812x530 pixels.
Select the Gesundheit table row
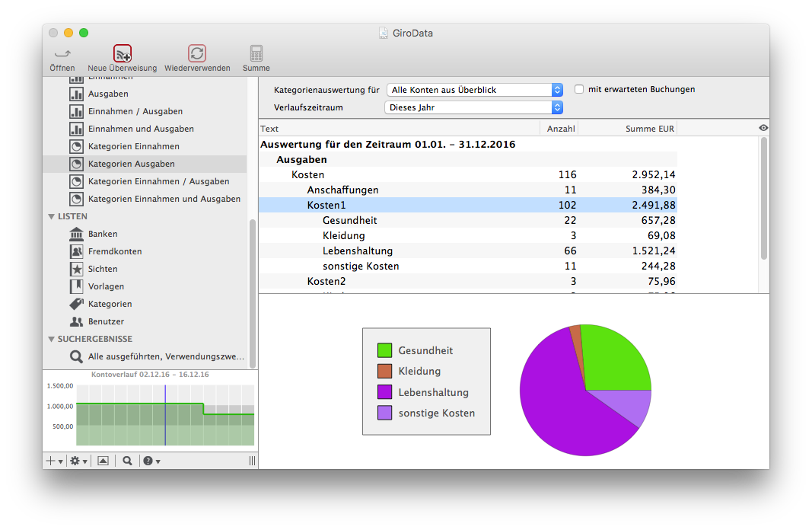point(468,220)
